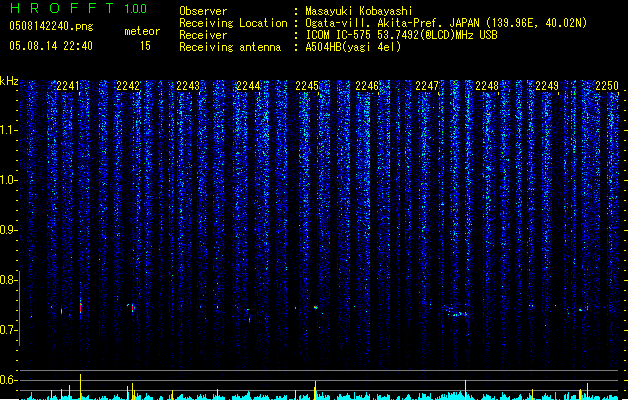The image size is (629, 400).
Task: Click the Ogata-vill. Akita-Pref. JAPAN location text
Action: click(x=446, y=23)
